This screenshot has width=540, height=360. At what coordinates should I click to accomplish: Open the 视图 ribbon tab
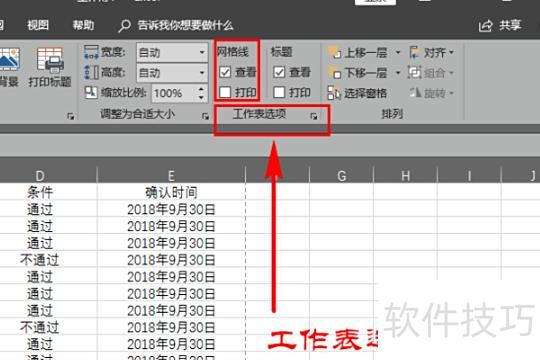38,25
